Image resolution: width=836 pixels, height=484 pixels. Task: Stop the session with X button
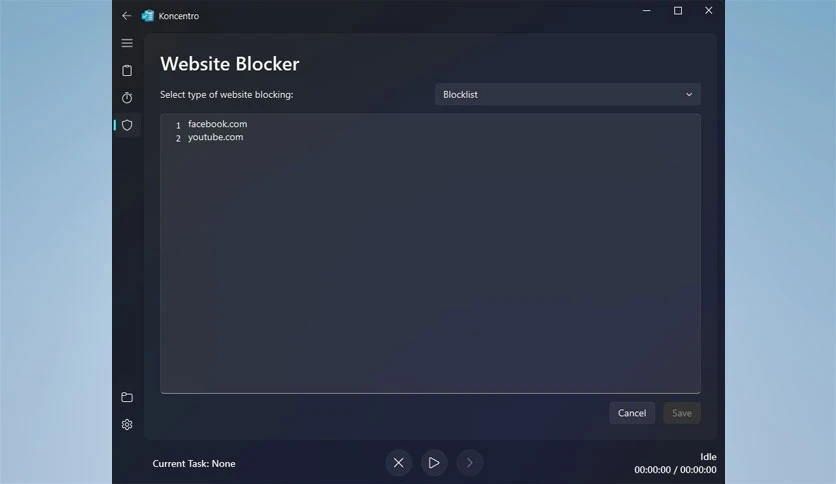point(398,463)
